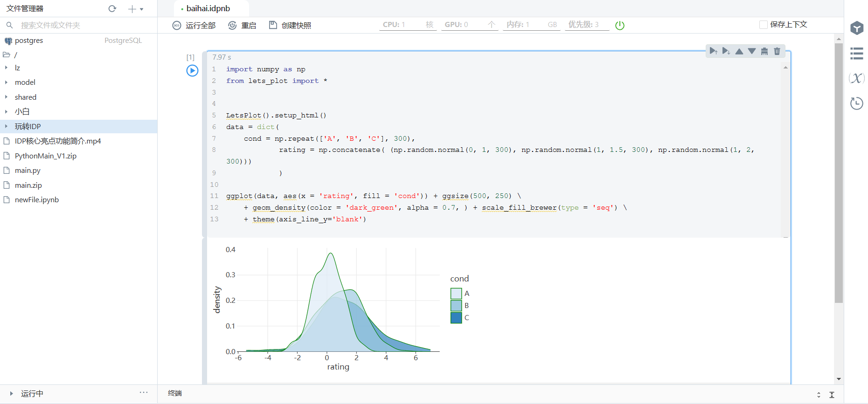This screenshot has width=868, height=404.
Task: Click the notebook scroll up arrow
Action: coord(839,39)
